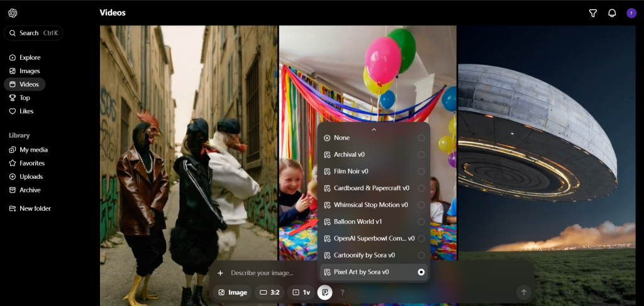Click the Videos page heading
Screen dimensions: 644x306
[x=113, y=13]
